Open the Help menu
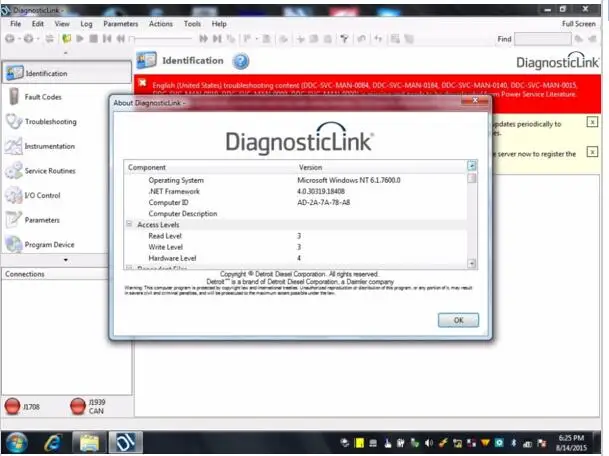Image resolution: width=609 pixels, height=456 pixels. pyautogui.click(x=219, y=24)
